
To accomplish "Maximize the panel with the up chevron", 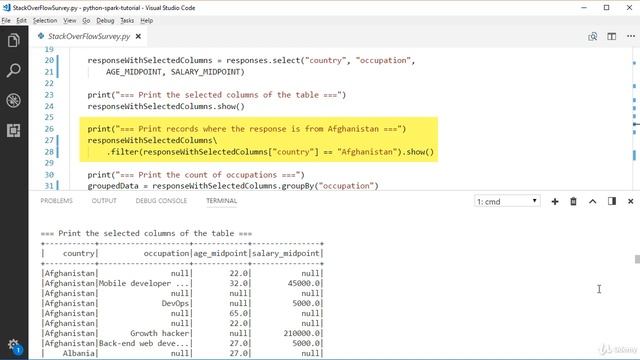I will 593,201.
